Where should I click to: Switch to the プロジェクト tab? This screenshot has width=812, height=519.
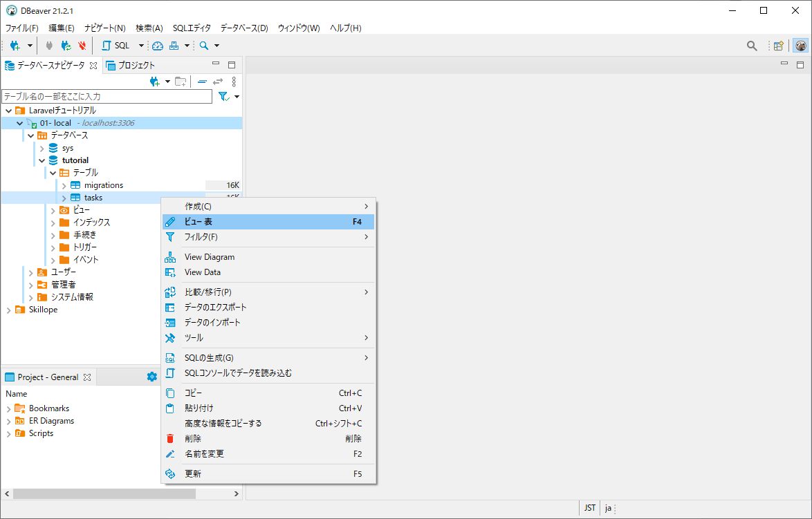click(131, 65)
